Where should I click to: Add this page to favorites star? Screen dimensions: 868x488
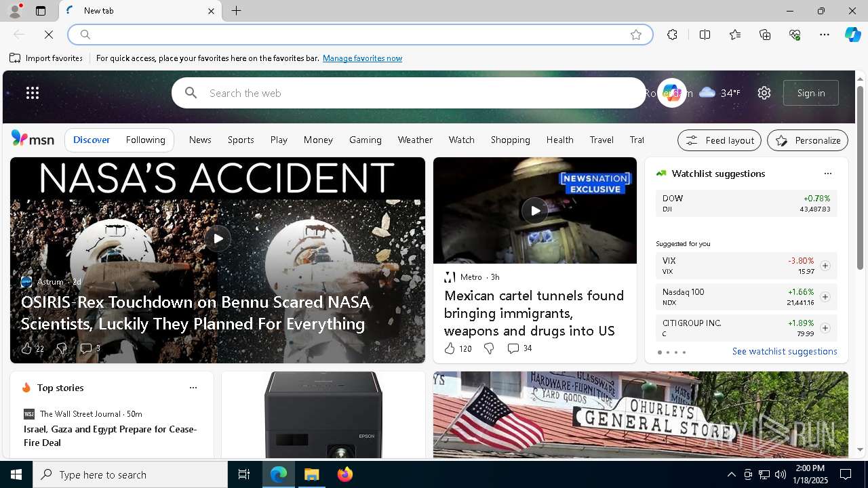pos(635,35)
